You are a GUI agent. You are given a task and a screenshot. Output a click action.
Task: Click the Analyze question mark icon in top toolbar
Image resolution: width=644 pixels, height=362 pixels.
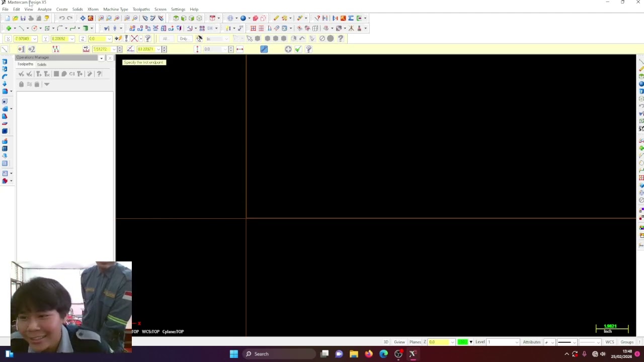tap(317, 18)
